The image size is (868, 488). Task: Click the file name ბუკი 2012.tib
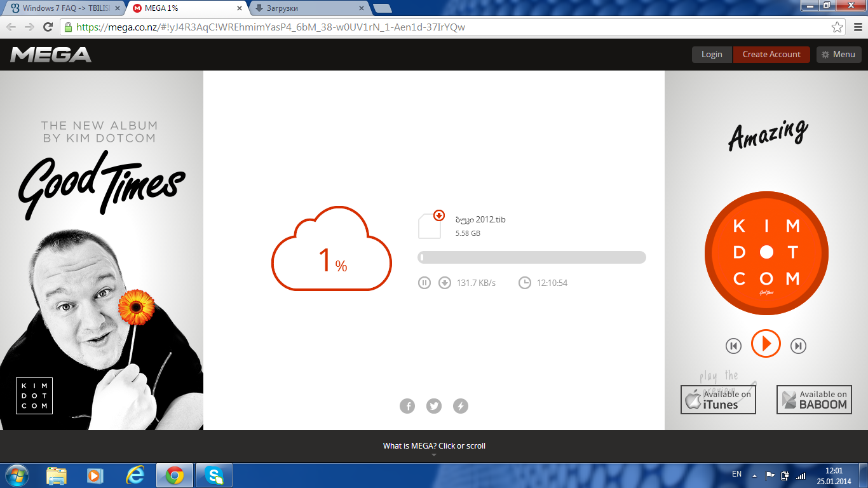point(480,220)
